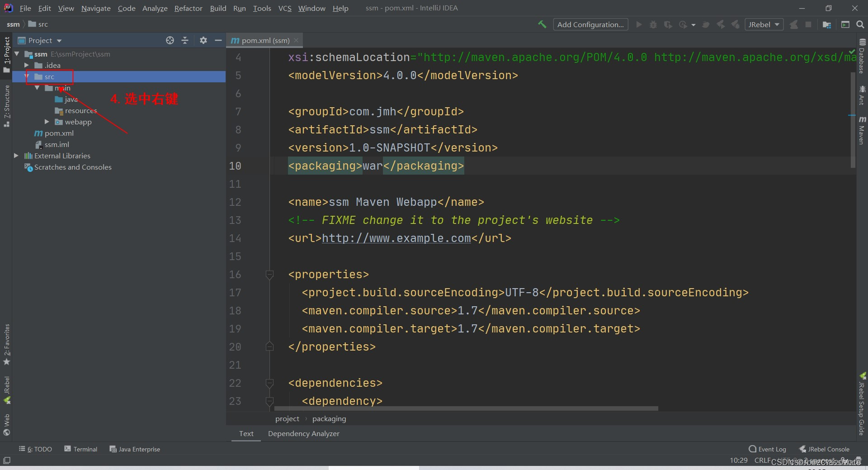Toggle the Structure tool window stripe
Image resolution: width=868 pixels, height=470 pixels.
(x=6, y=105)
